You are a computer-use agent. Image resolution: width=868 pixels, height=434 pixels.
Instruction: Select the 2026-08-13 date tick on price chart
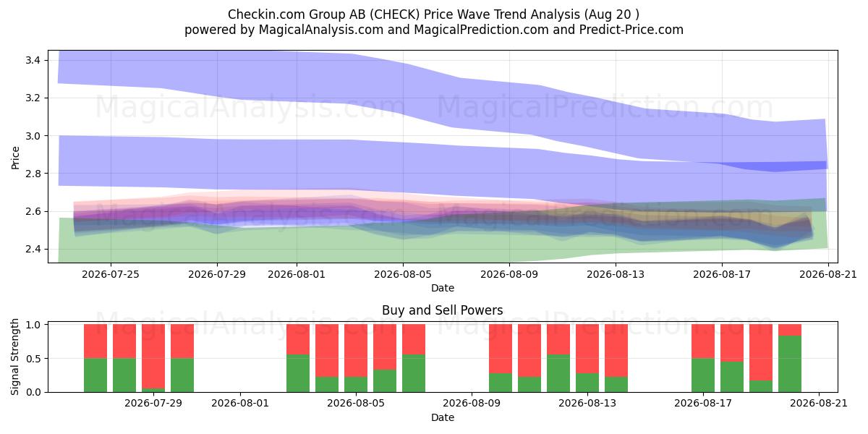coord(616,274)
